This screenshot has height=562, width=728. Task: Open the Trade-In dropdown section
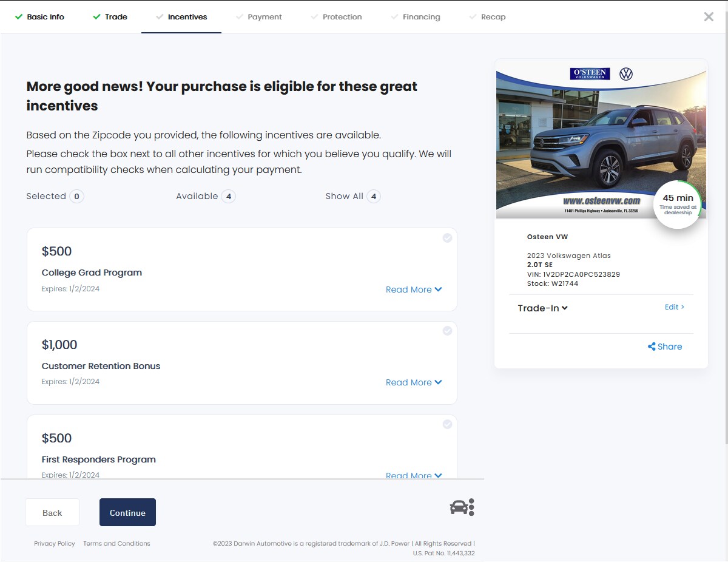[542, 308]
